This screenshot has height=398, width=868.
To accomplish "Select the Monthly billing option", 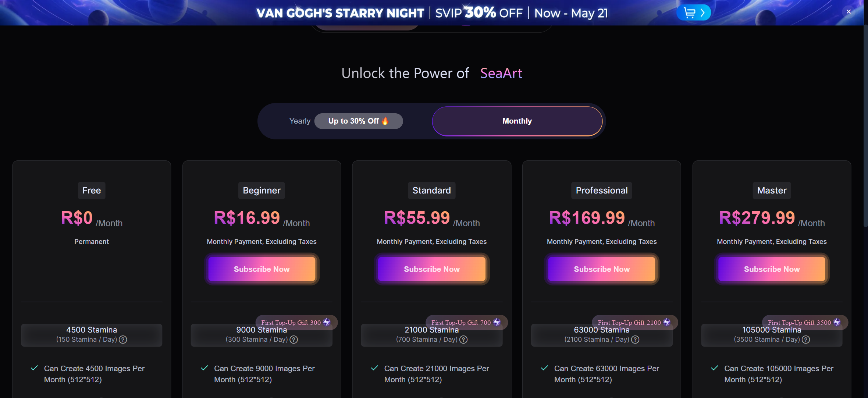I will pyautogui.click(x=517, y=121).
